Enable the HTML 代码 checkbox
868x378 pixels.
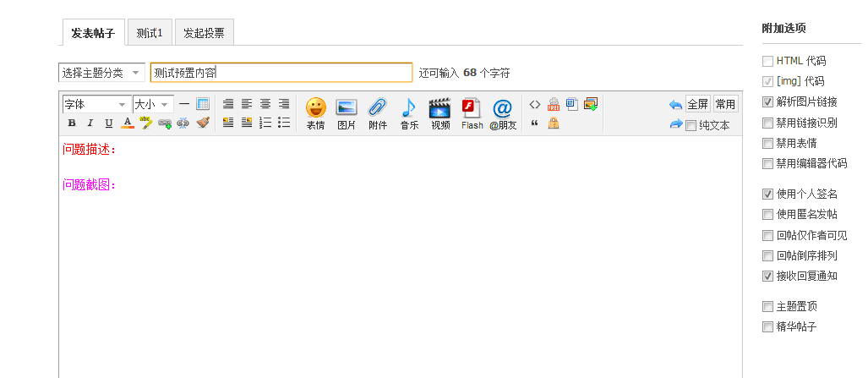pos(767,61)
